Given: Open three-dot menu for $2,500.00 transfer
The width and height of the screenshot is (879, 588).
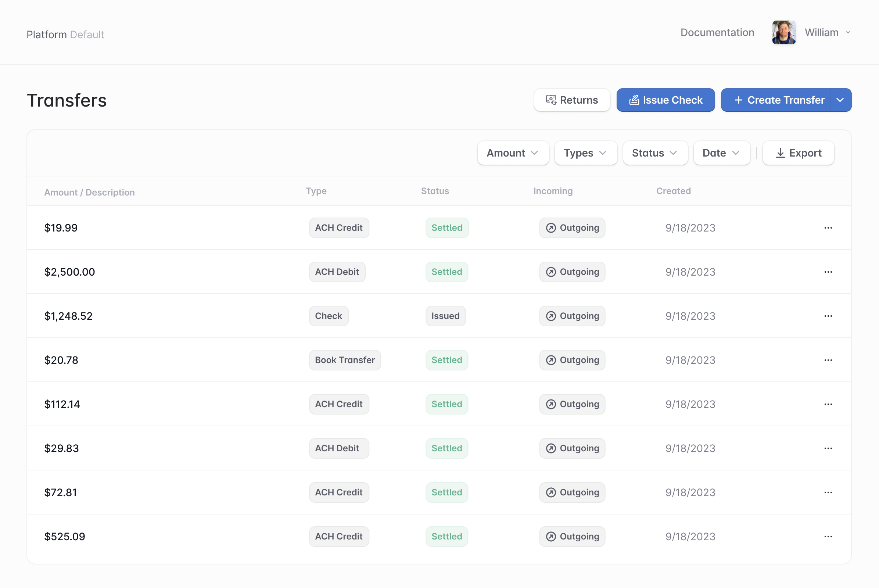Looking at the screenshot, I should [828, 272].
